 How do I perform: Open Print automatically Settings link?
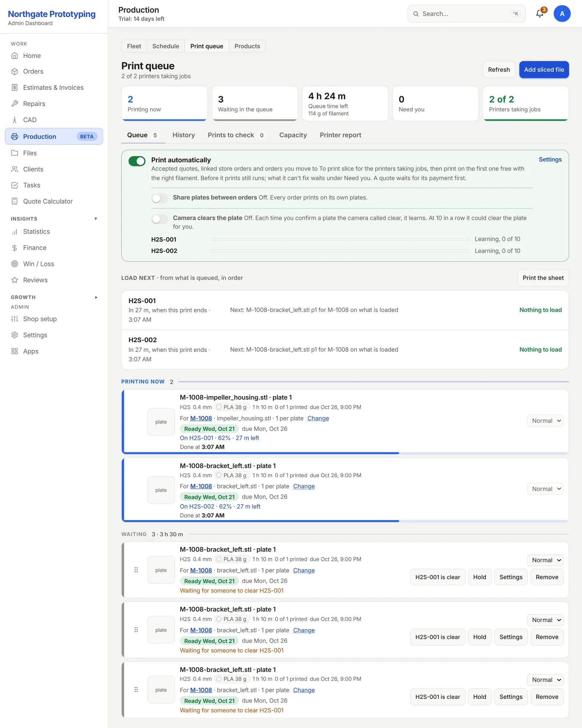point(550,159)
